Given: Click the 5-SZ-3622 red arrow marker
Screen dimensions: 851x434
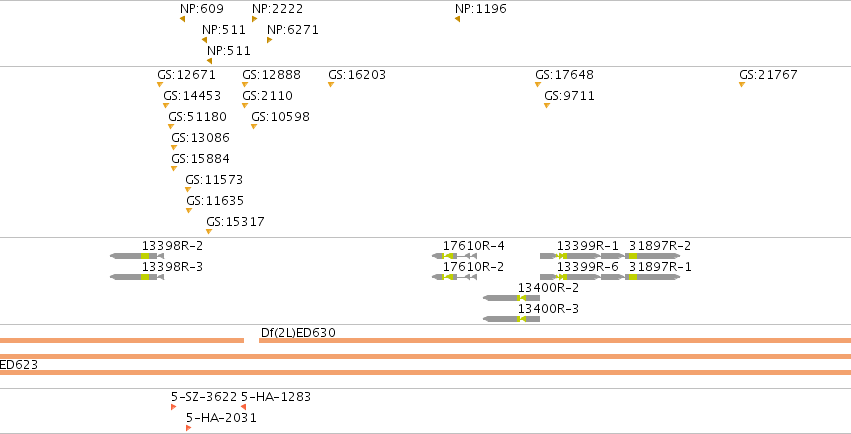Looking at the screenshot, I should pos(174,407).
